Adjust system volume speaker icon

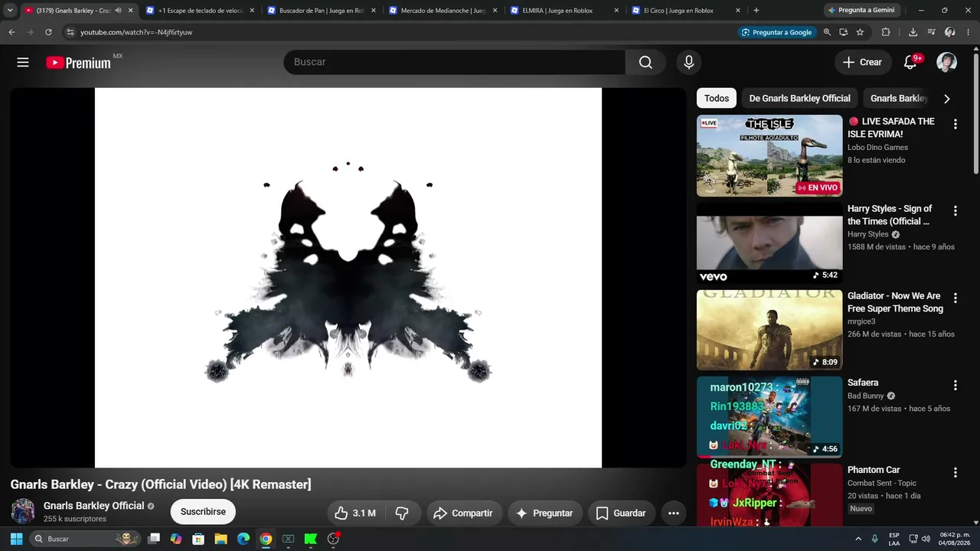[x=926, y=539]
